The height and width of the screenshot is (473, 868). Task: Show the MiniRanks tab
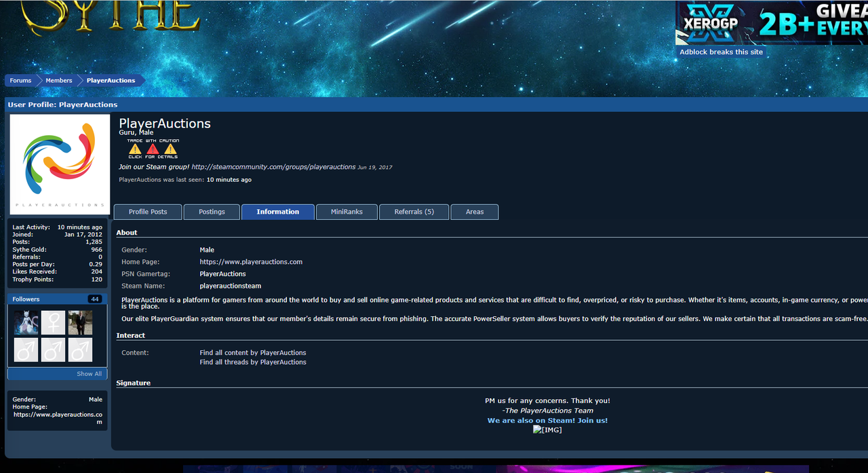tap(347, 212)
